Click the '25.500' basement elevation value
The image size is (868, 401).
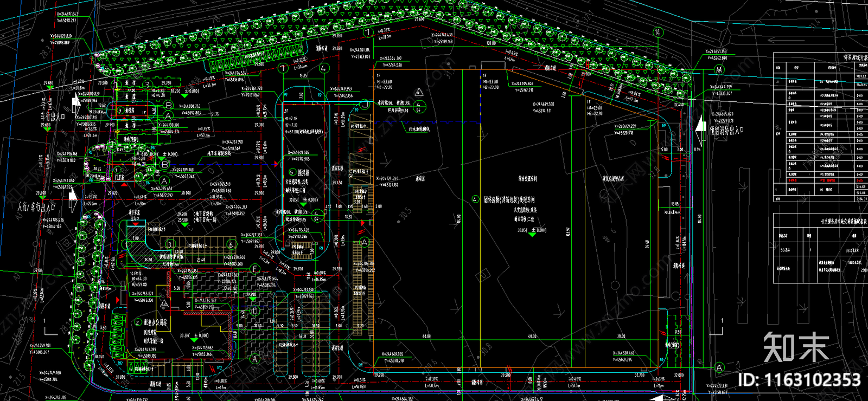183,220
